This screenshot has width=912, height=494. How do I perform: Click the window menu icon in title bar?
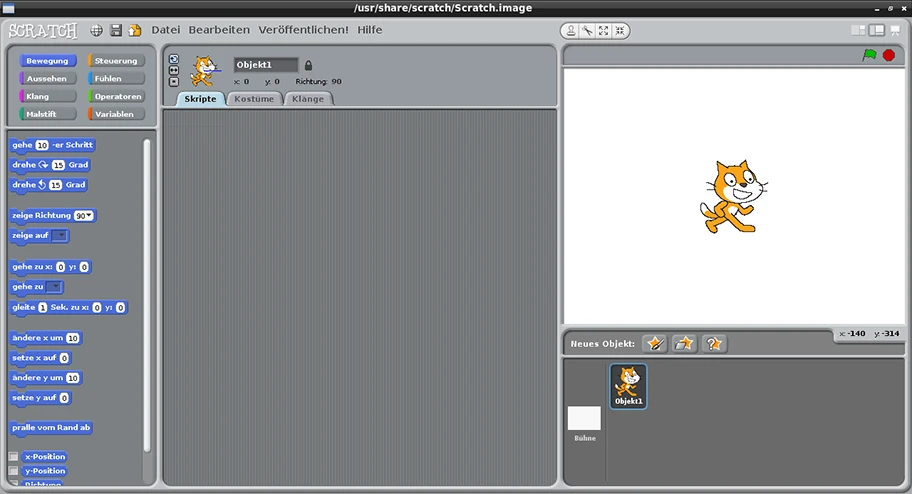pos(8,8)
